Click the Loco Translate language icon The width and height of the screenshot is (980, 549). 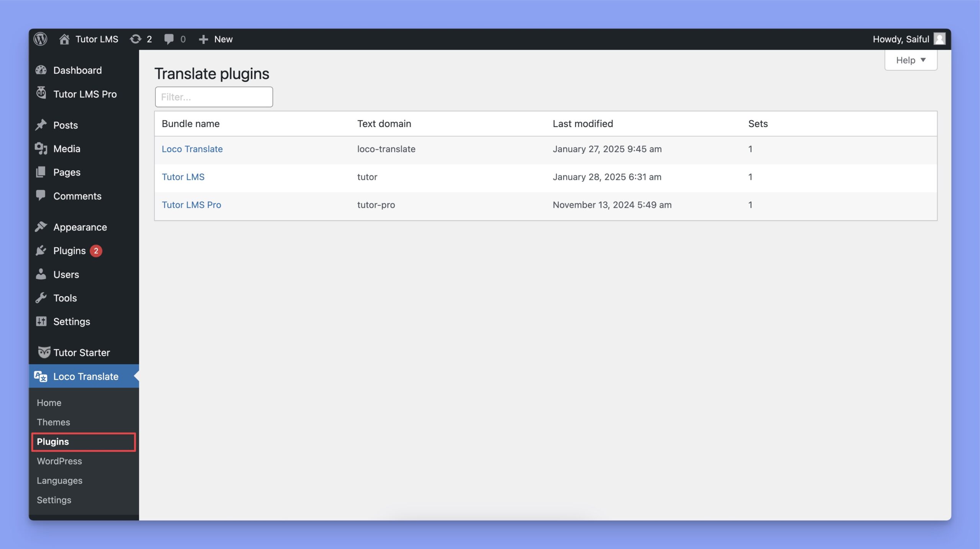click(x=41, y=376)
